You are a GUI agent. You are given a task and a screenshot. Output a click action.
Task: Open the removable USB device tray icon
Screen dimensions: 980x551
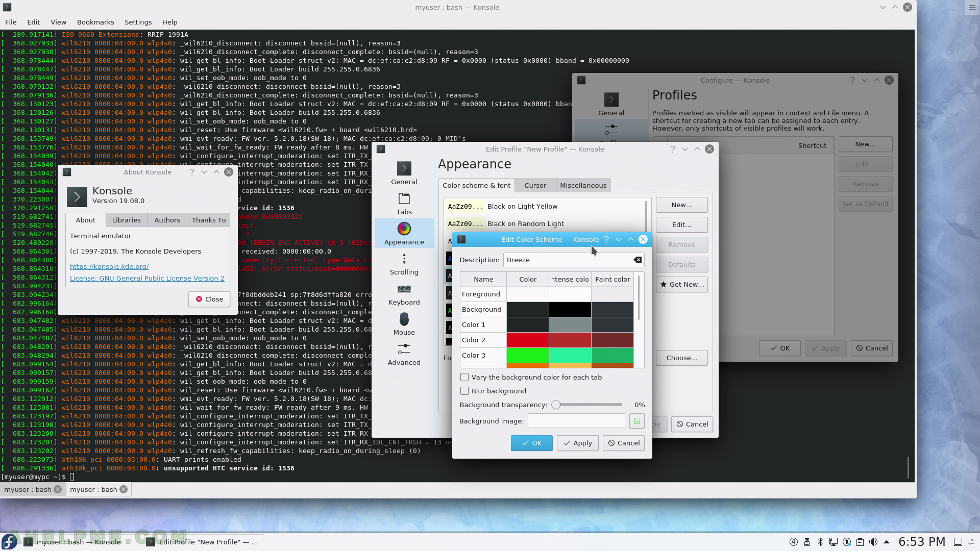pyautogui.click(x=807, y=542)
